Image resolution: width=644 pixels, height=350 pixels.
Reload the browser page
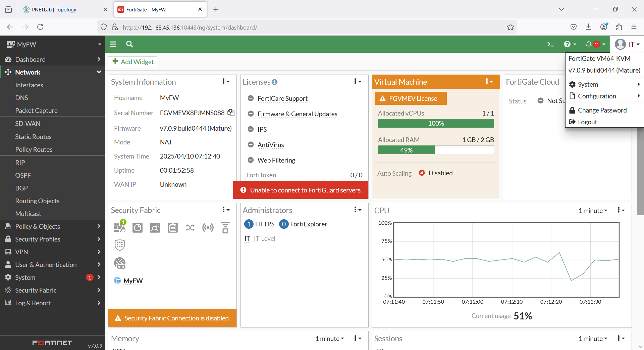[x=40, y=27]
